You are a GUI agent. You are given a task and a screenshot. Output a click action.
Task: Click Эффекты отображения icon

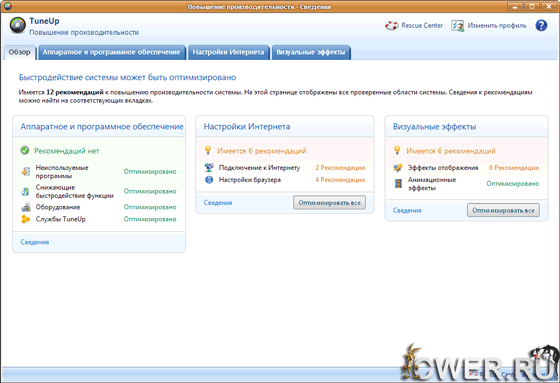tap(398, 168)
